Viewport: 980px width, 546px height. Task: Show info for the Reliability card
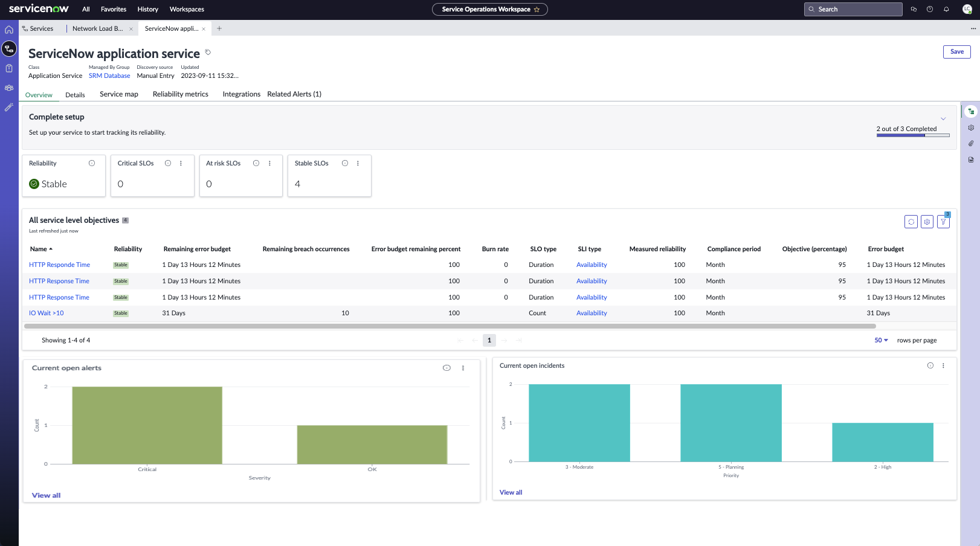coord(92,163)
